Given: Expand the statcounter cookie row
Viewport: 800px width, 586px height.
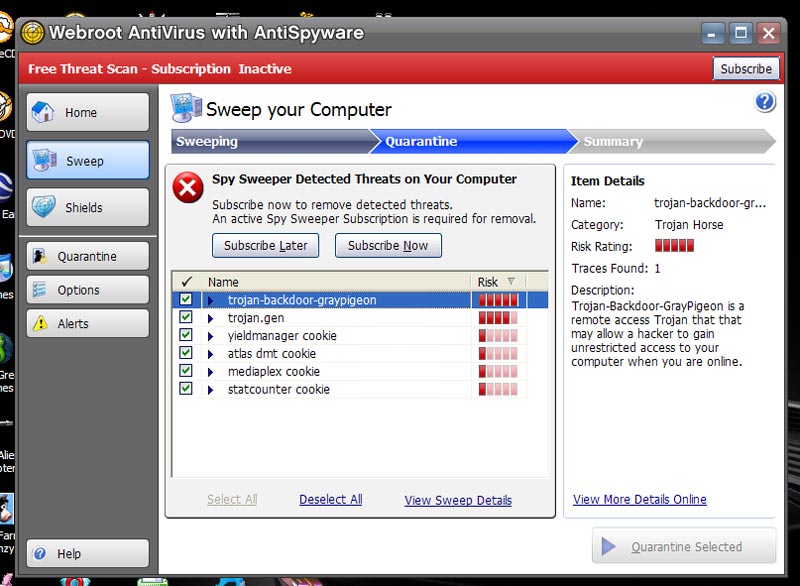Looking at the screenshot, I should [x=210, y=390].
